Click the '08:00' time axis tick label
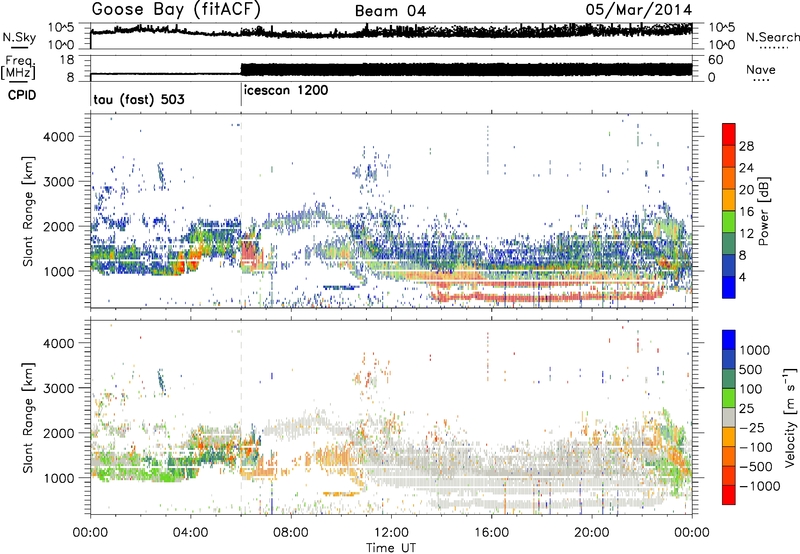 [x=291, y=533]
